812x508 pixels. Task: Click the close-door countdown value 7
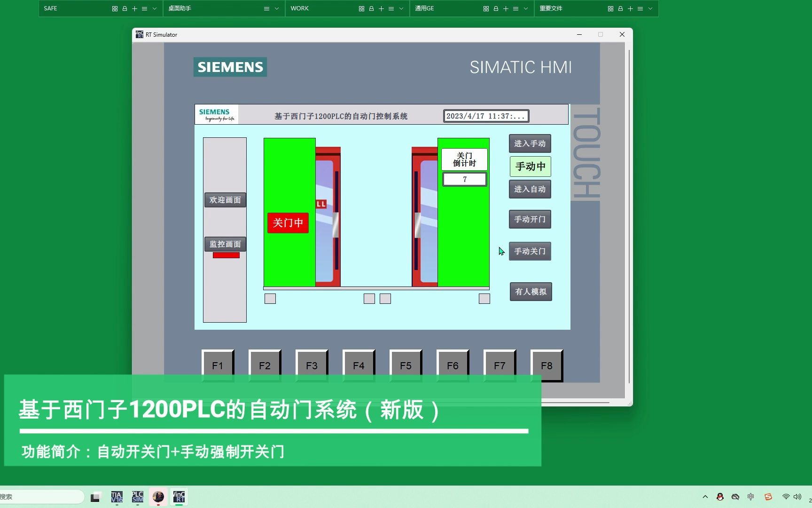pos(464,179)
